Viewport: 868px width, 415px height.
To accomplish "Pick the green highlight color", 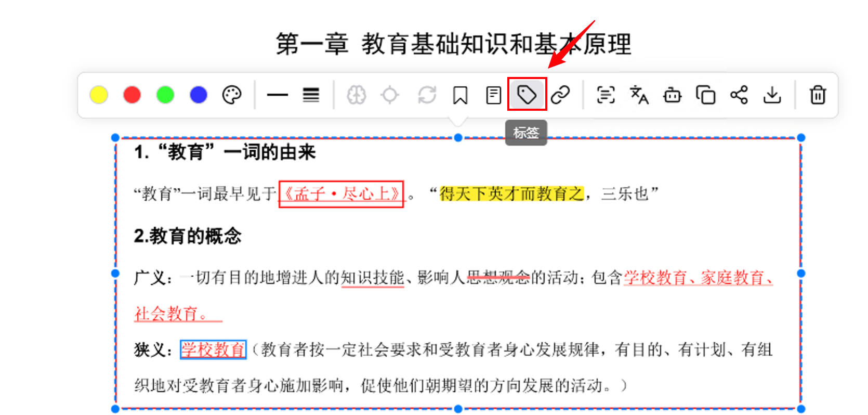I will click(165, 95).
